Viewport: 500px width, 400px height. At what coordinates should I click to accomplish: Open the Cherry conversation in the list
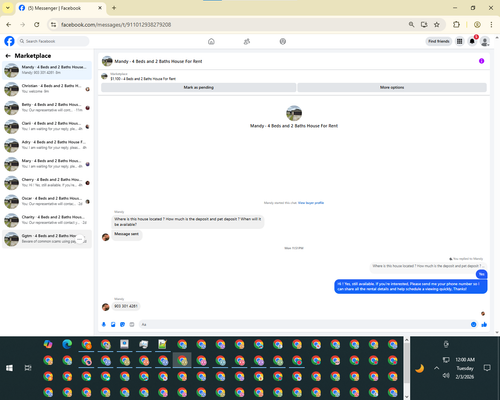click(47, 183)
